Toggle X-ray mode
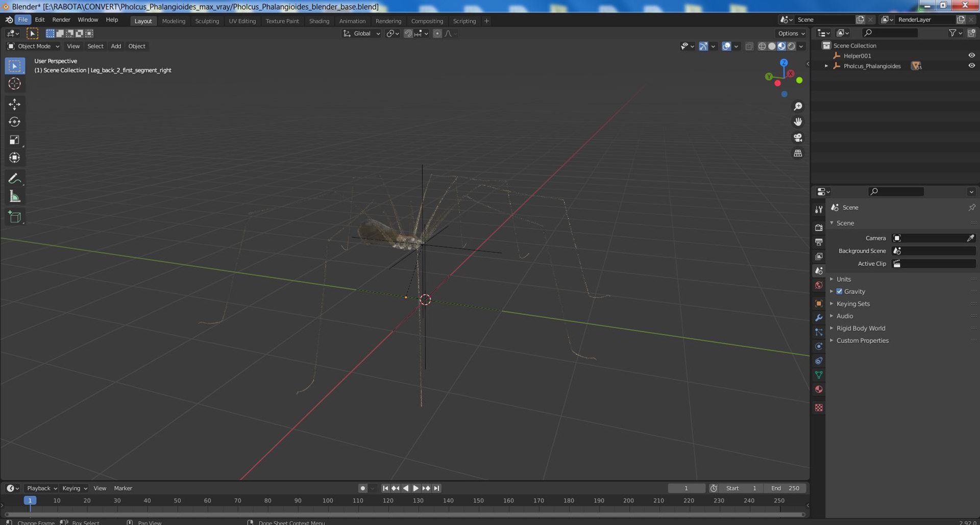The width and height of the screenshot is (980, 525). (749, 46)
